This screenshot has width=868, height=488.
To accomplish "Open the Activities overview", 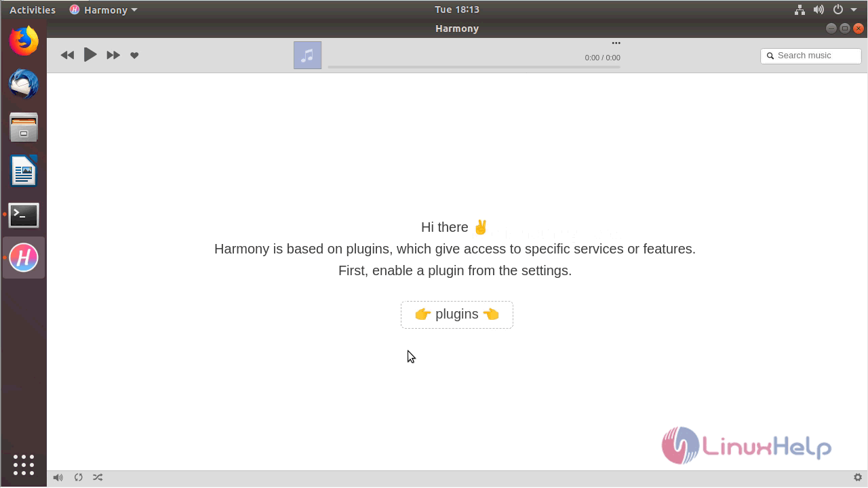I will point(33,10).
